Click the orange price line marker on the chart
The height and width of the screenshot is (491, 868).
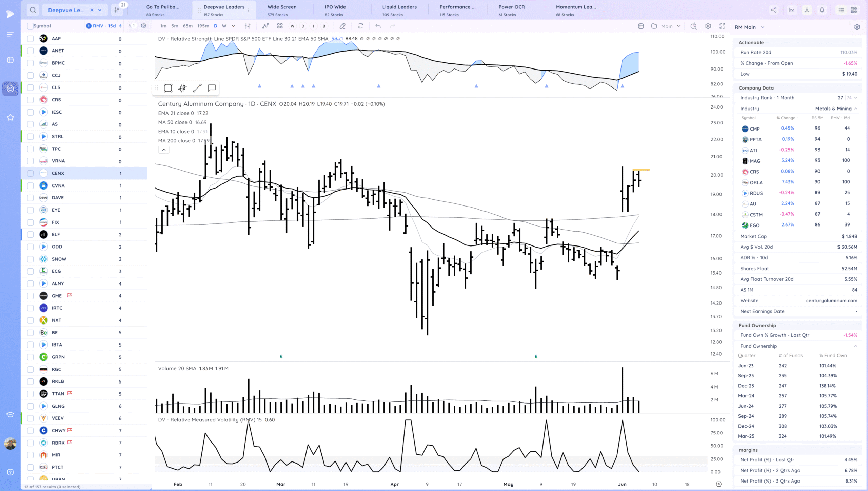[641, 170]
